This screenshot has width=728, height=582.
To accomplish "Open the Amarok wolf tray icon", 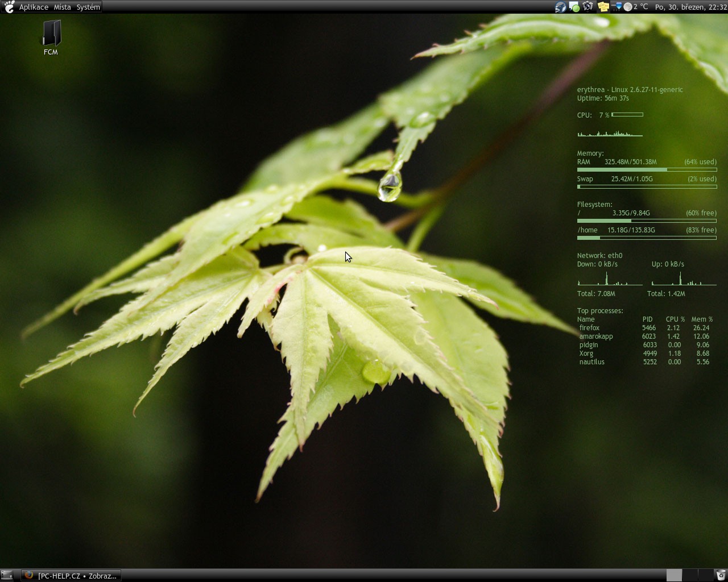I will point(560,7).
